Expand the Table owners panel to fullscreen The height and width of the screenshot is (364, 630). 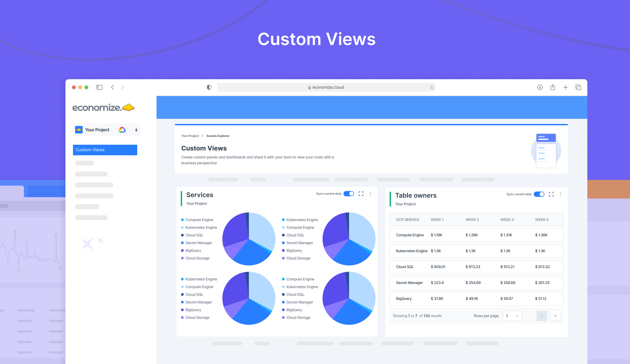pos(551,194)
